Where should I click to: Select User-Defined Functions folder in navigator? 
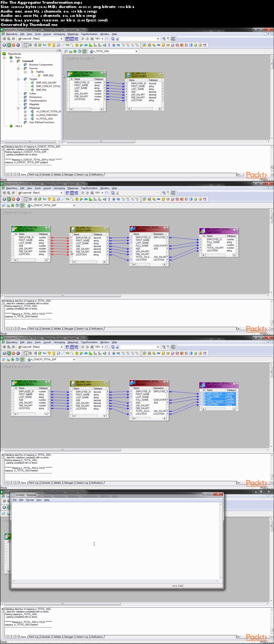click(x=42, y=122)
